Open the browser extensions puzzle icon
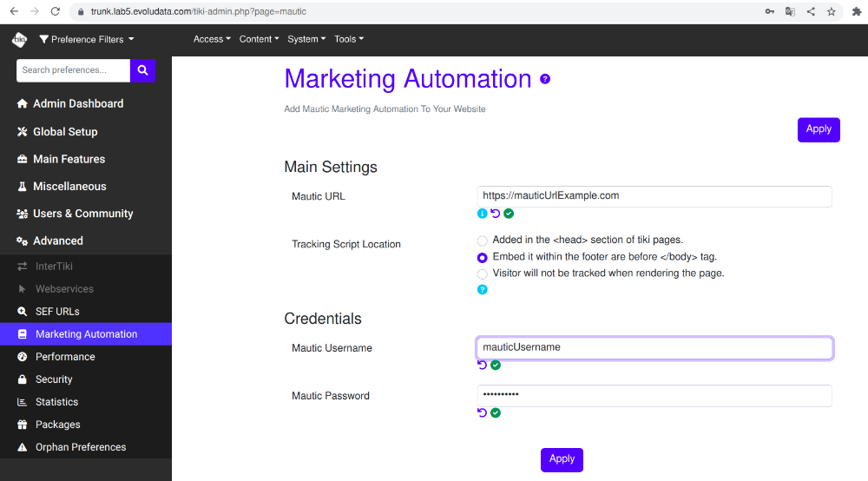This screenshot has width=868, height=481. 857,11
